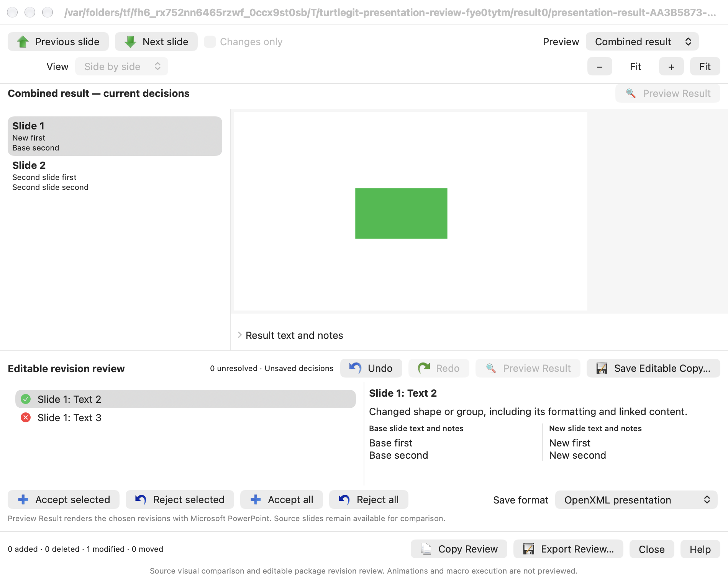Open Help
This screenshot has width=728, height=582.
(x=700, y=549)
